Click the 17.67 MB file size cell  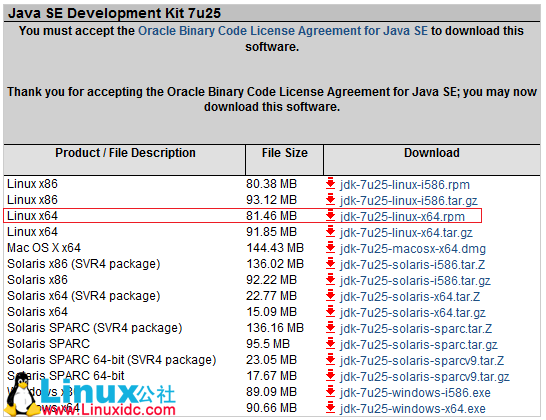(271, 376)
